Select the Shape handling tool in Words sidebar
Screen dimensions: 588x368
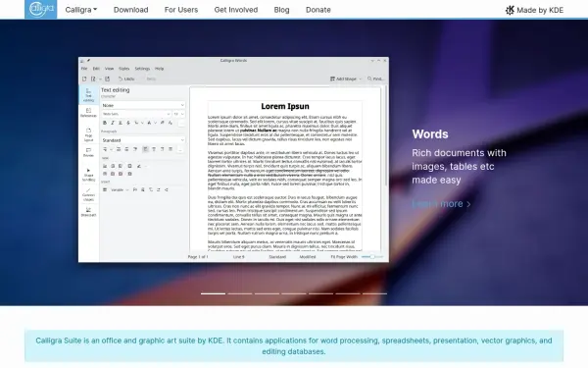[88, 175]
